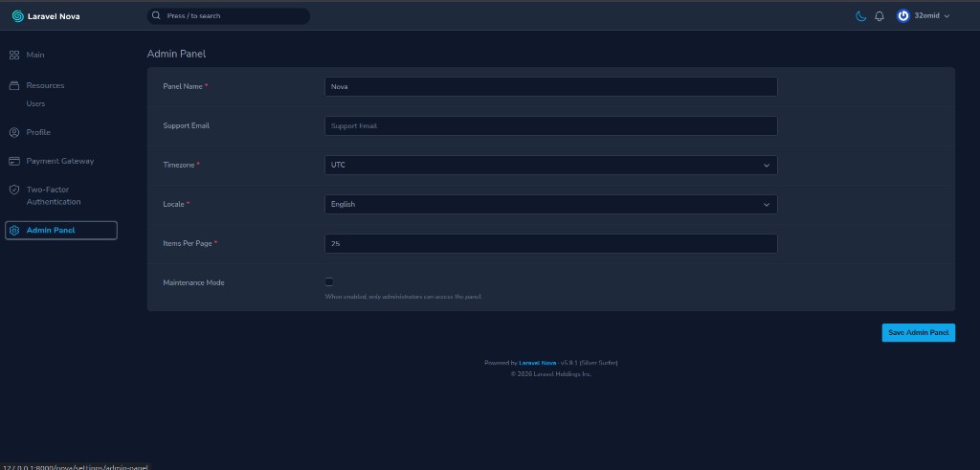980x470 pixels.
Task: Open Two-Factor Authentication page
Action: [x=54, y=195]
